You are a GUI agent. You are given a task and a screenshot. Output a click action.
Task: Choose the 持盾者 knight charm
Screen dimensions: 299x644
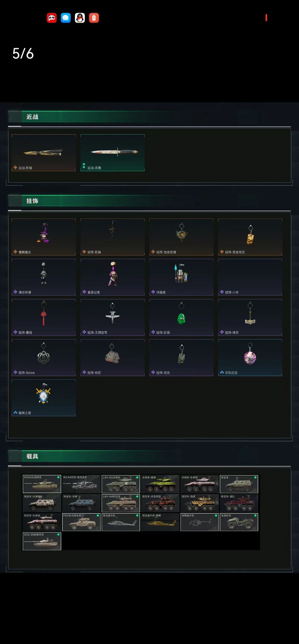point(181,277)
